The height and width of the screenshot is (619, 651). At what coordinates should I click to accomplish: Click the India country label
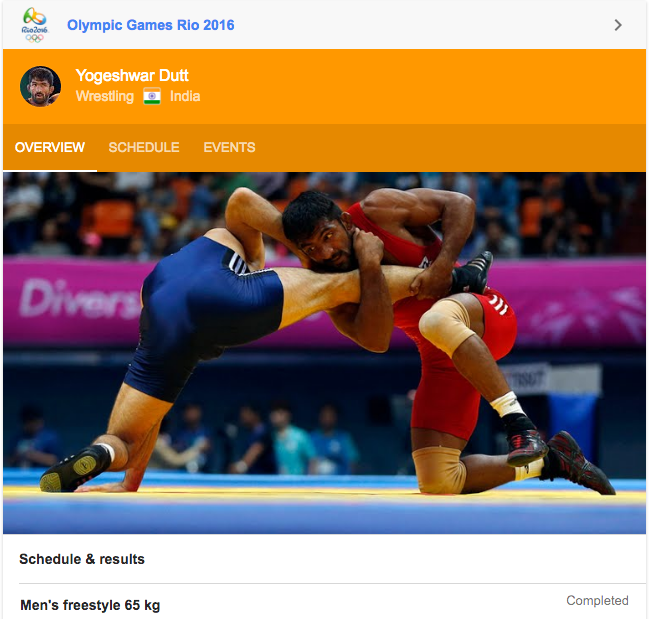[x=185, y=96]
